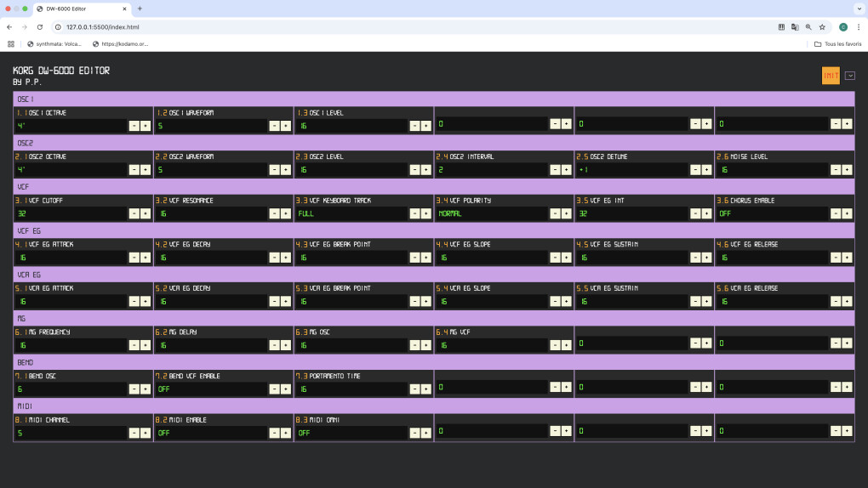Decrease VCA EG Decay value

[274, 302]
